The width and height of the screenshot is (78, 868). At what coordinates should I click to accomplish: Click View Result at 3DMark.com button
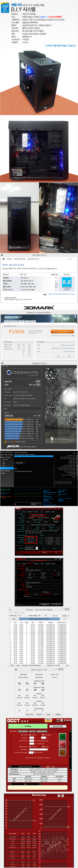tap(63, 332)
